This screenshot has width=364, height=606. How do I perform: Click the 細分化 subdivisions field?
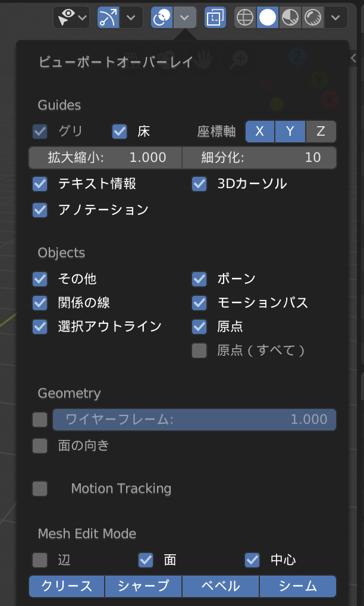pos(259,157)
